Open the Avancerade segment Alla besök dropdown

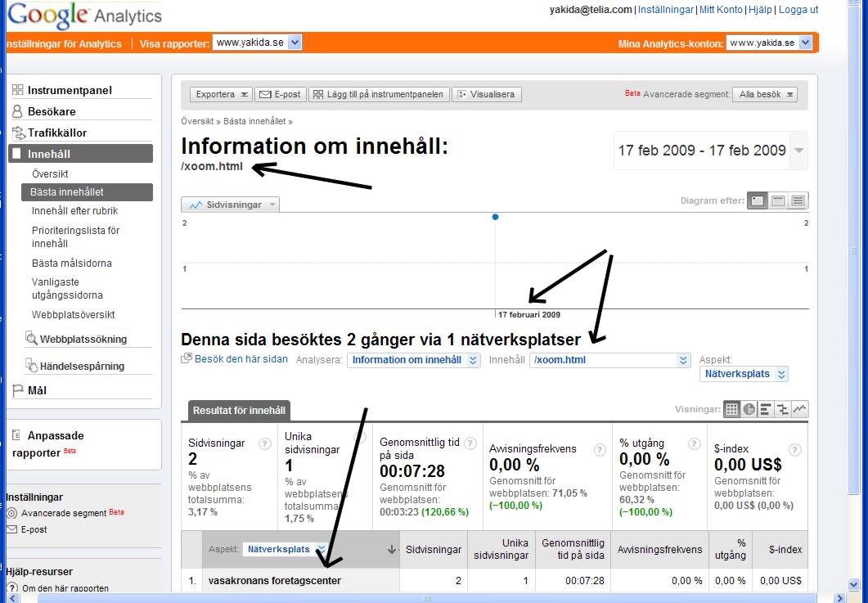[765, 94]
